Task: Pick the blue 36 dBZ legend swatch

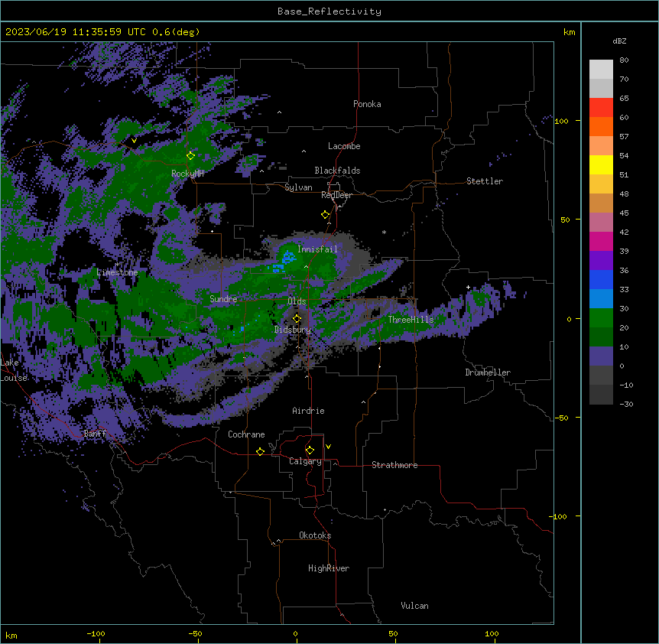Action: pos(601,279)
